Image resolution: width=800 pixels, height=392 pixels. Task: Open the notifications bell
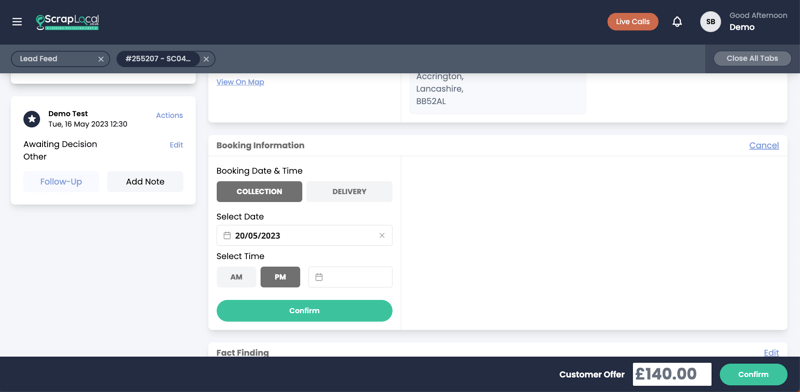click(x=677, y=22)
